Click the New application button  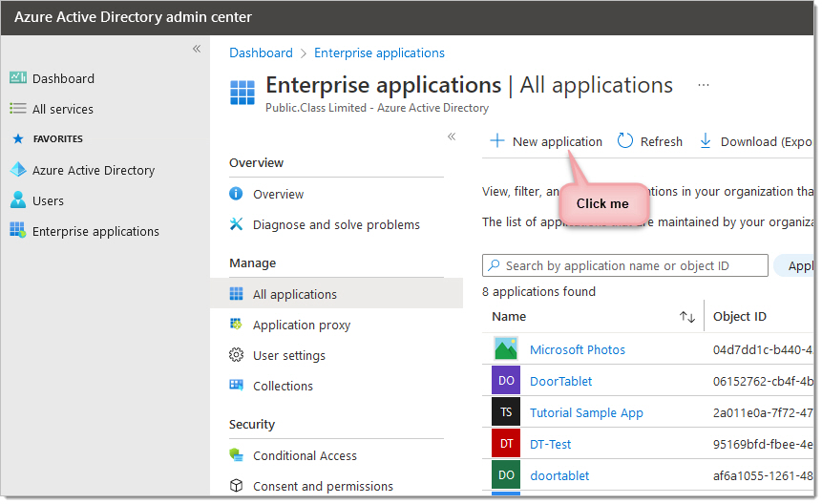click(546, 141)
